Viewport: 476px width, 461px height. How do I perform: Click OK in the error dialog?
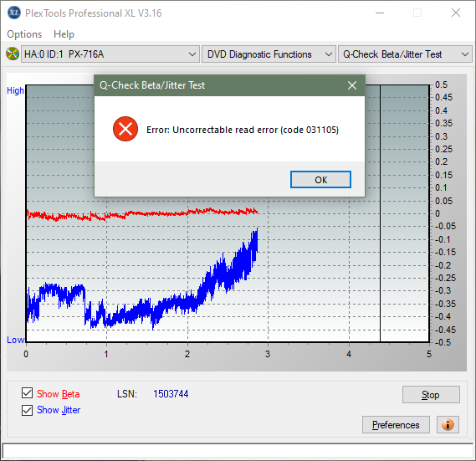click(x=320, y=180)
